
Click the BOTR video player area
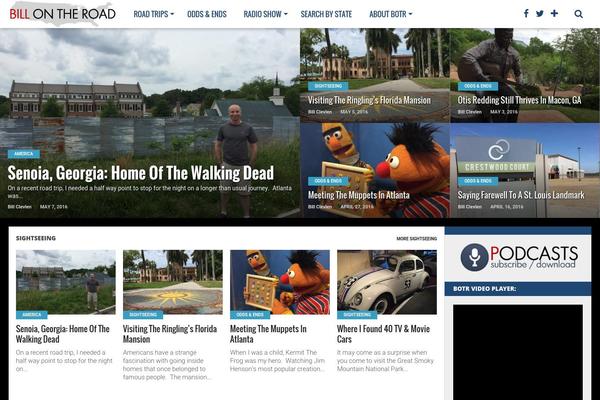click(x=518, y=352)
